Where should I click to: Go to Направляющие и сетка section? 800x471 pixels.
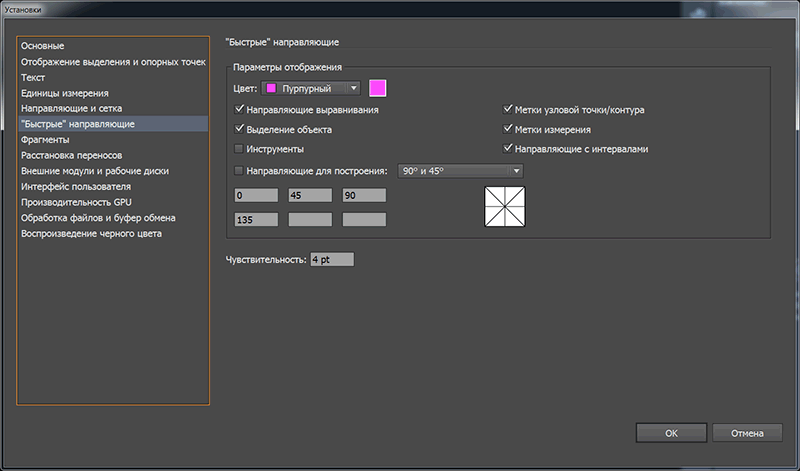coord(72,108)
